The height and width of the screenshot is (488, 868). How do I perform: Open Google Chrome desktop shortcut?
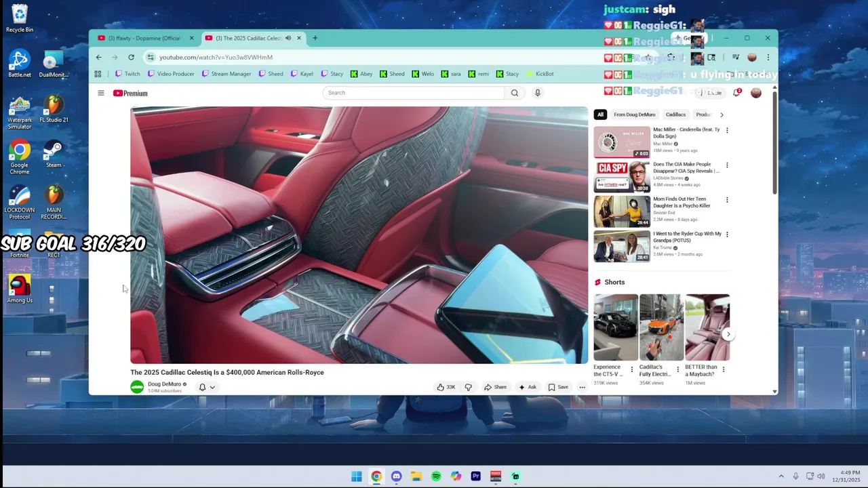pos(20,157)
